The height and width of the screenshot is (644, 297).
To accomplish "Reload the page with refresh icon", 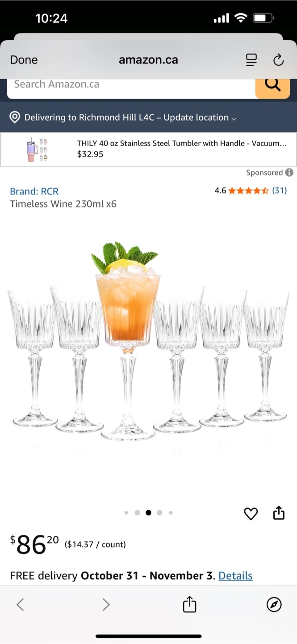I will [278, 60].
